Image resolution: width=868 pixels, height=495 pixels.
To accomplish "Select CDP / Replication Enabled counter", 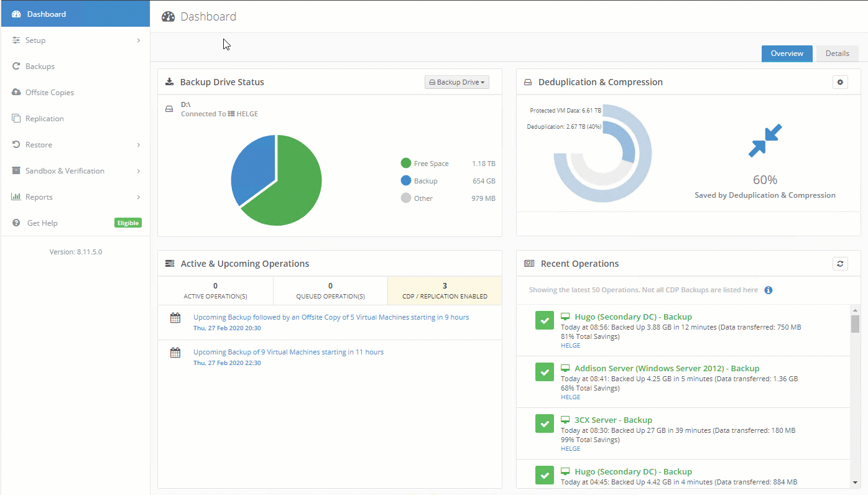I will 444,290.
